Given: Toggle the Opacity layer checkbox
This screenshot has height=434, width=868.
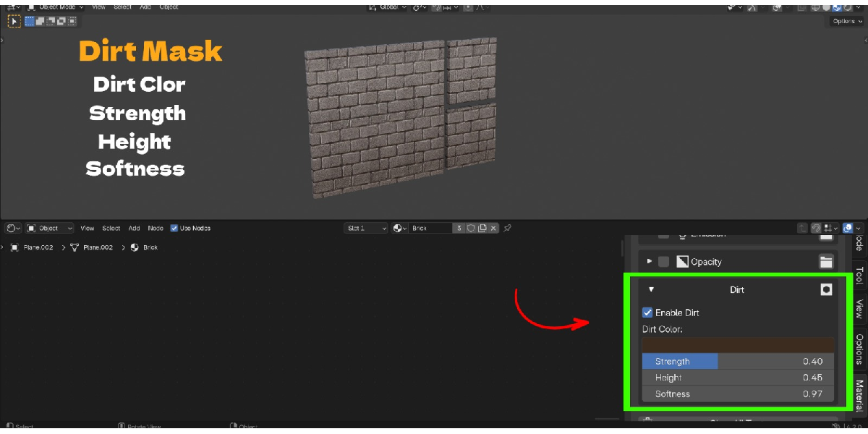Looking at the screenshot, I should [663, 262].
